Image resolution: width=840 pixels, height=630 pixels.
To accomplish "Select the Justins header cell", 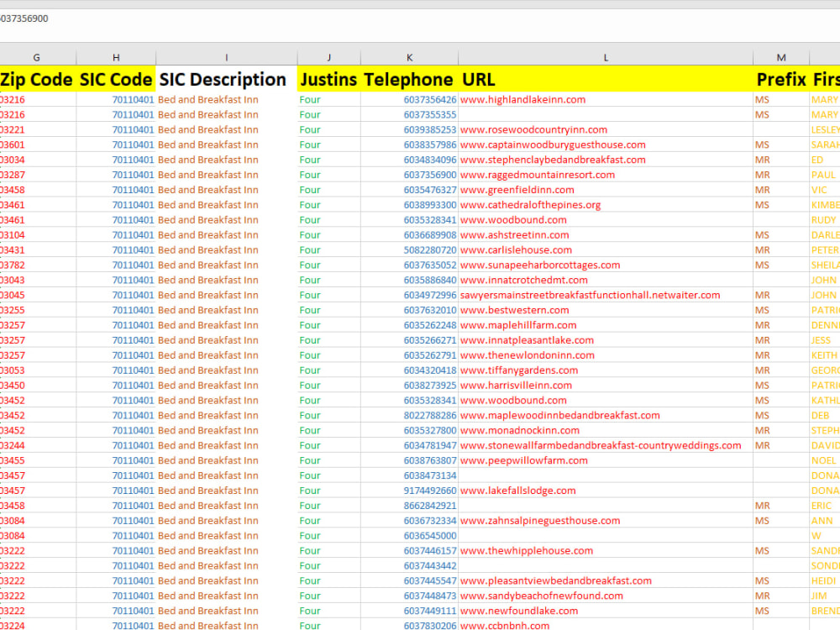I will coord(329,79).
